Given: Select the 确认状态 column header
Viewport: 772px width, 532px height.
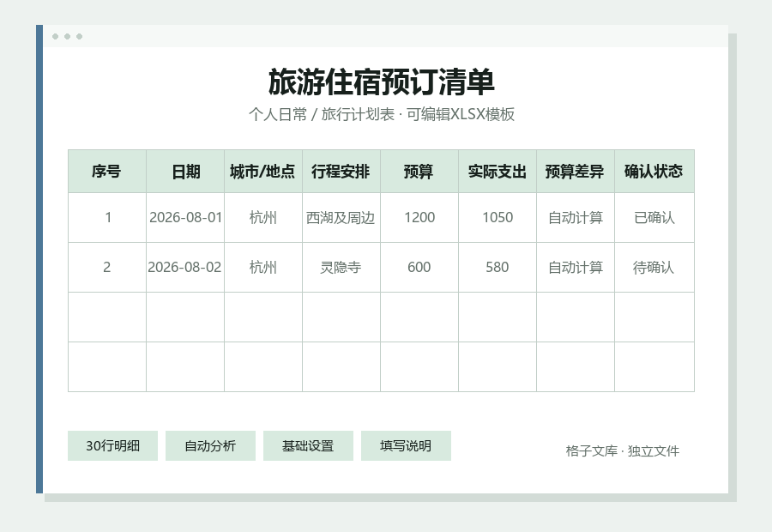Looking at the screenshot, I should (x=654, y=172).
